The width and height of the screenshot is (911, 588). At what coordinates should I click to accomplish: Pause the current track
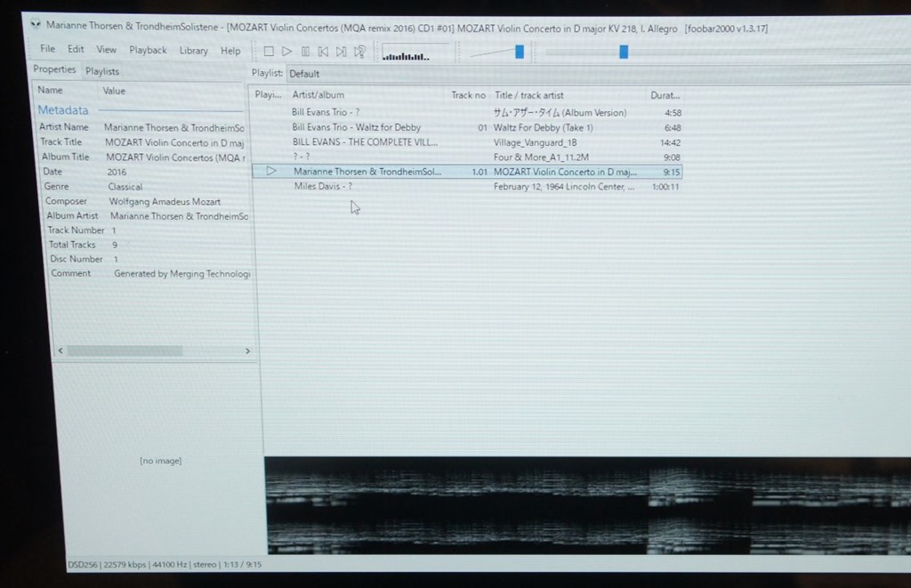tap(305, 52)
